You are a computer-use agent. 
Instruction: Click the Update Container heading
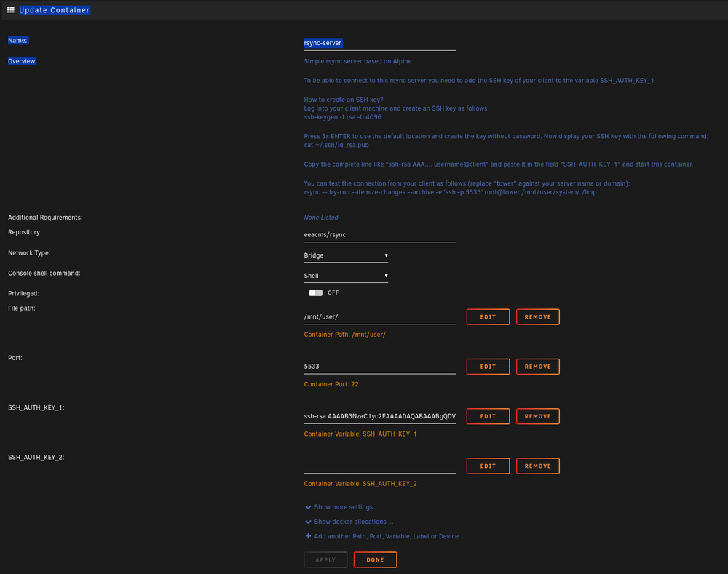[x=55, y=10]
